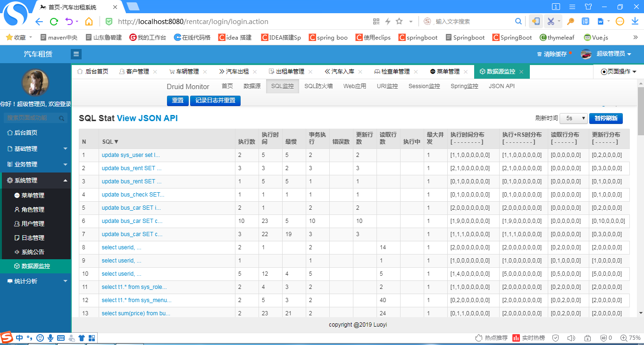644x345 pixels.
Task: Select 用户管理 in the sidebar
Action: [x=35, y=223]
